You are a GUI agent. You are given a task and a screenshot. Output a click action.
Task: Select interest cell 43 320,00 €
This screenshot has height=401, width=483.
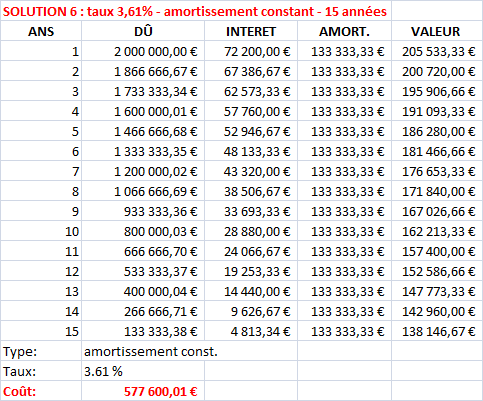pos(251,171)
